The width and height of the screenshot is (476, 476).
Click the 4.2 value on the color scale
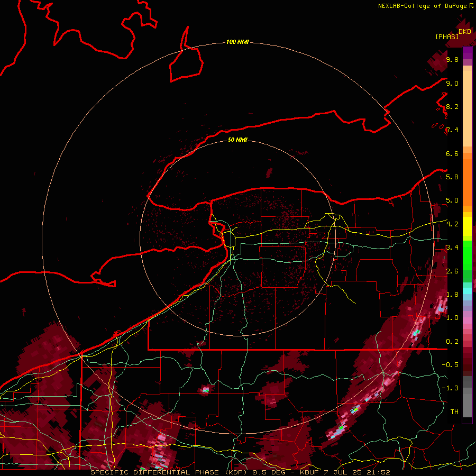pyautogui.click(x=452, y=224)
